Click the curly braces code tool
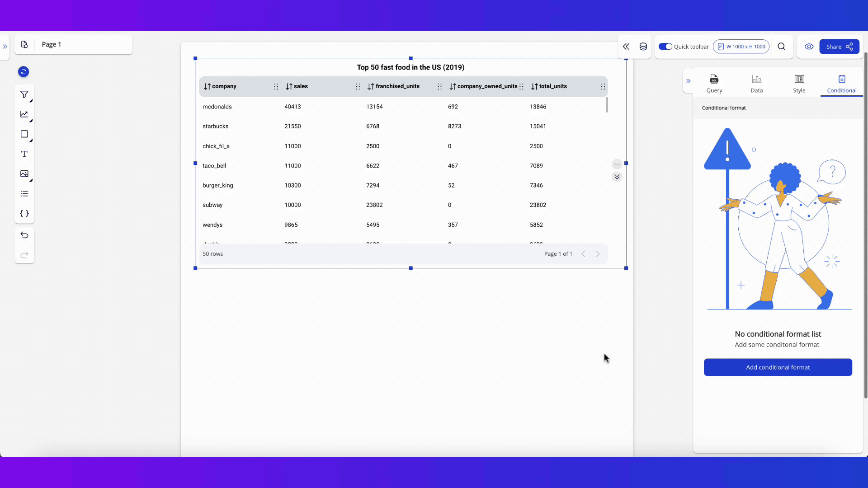 (24, 213)
